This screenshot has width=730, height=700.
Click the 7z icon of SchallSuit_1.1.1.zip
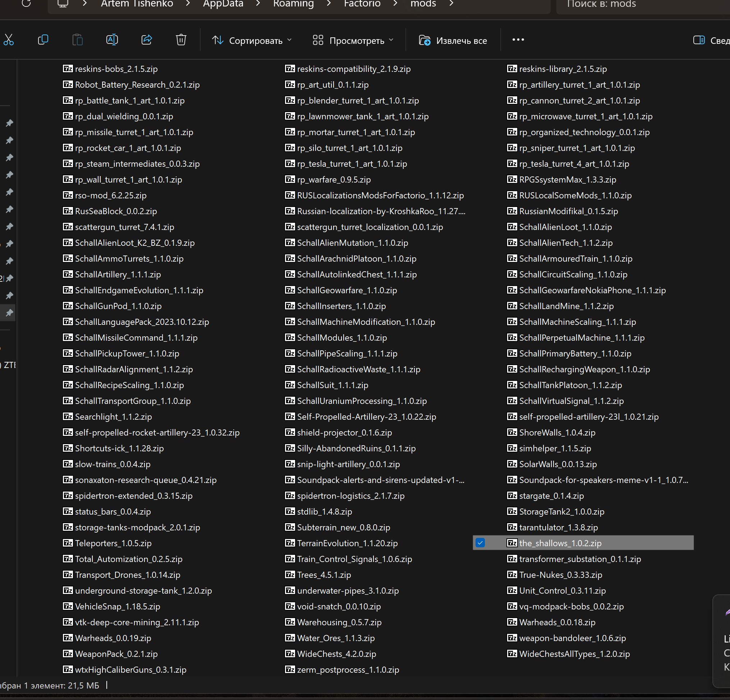click(290, 384)
